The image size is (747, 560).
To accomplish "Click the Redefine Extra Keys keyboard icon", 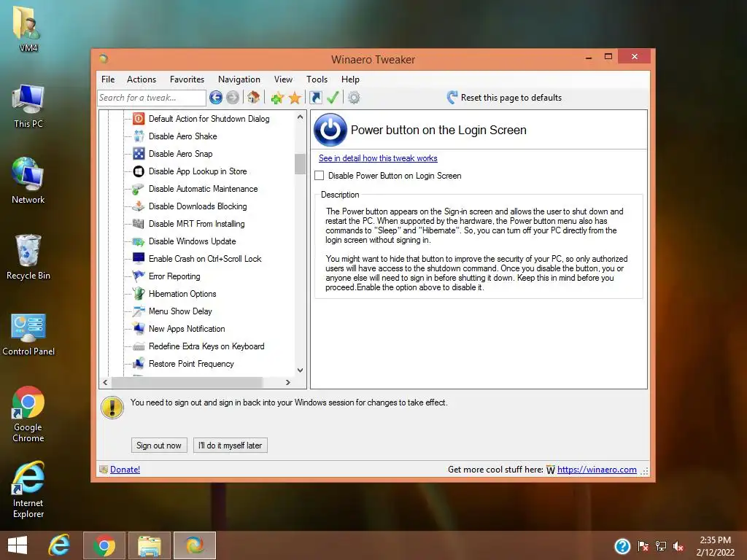I will click(x=139, y=346).
